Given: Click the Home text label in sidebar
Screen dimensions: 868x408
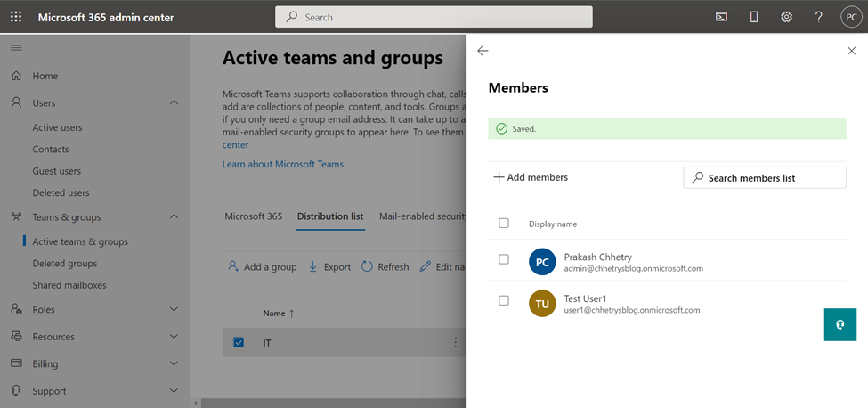Looking at the screenshot, I should pos(45,76).
